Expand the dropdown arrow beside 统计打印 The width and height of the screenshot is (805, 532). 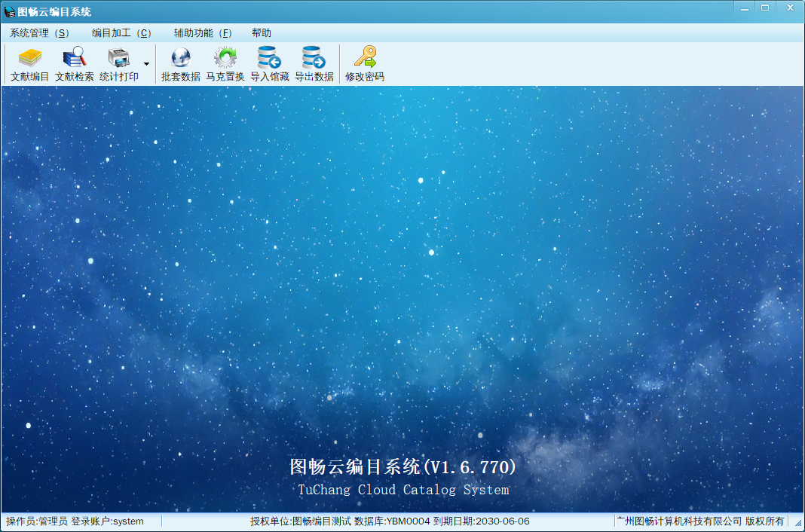coord(146,64)
